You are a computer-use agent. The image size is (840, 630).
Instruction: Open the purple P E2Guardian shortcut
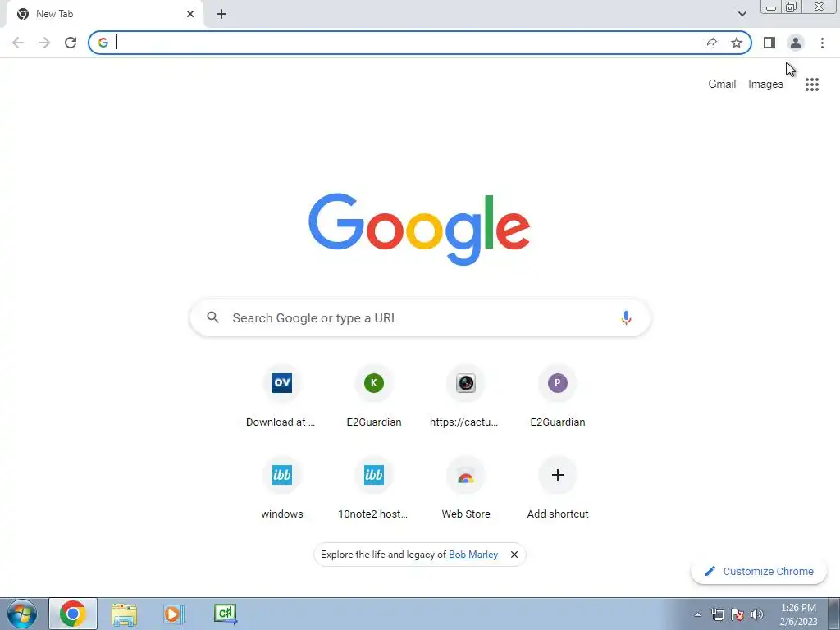click(558, 396)
